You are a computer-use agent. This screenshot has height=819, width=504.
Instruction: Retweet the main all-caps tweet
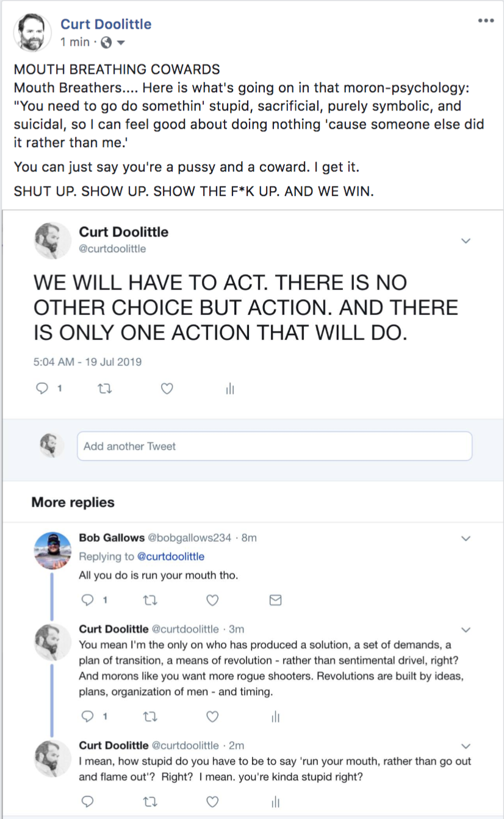[105, 388]
